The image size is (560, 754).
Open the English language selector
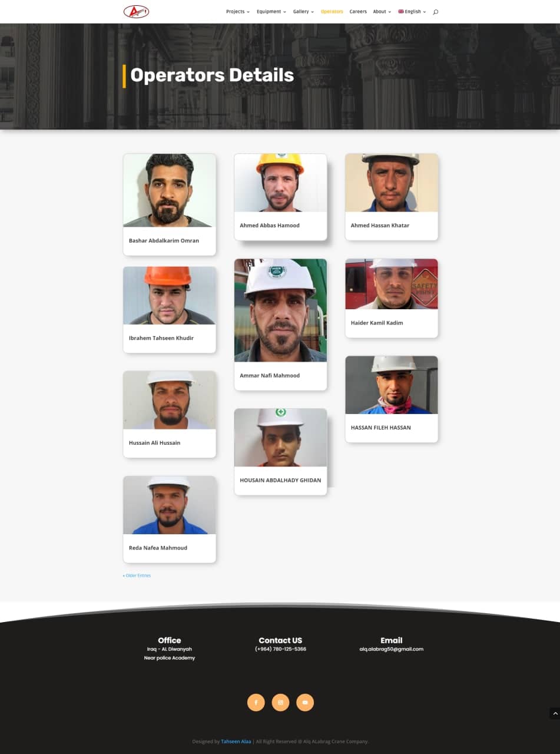tap(412, 12)
